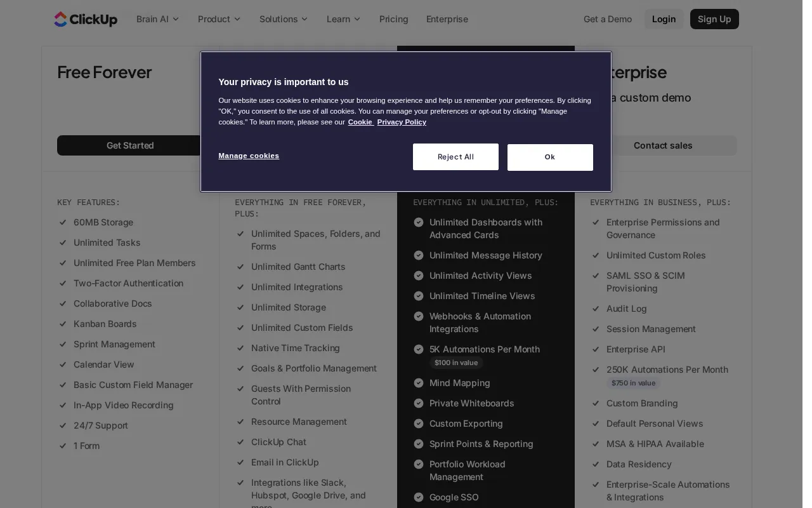812x508 pixels.
Task: Click 'Collaborative Docs' feature text
Action: [113, 304]
